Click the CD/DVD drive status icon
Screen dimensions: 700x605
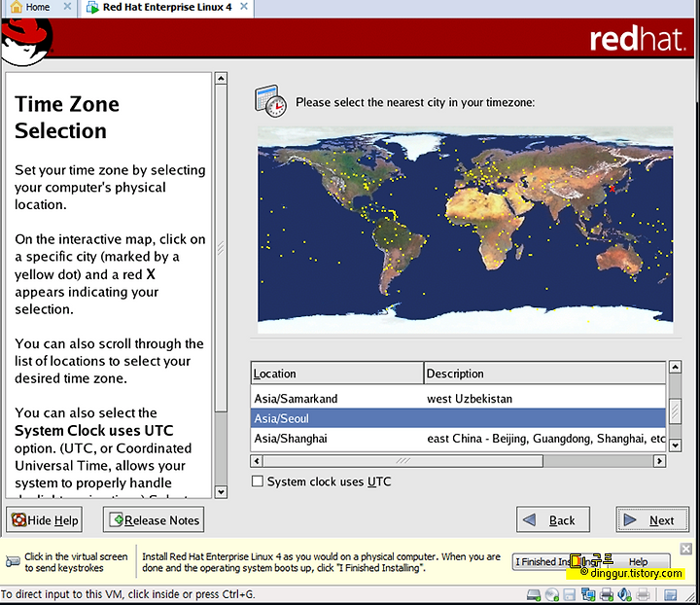point(552,594)
